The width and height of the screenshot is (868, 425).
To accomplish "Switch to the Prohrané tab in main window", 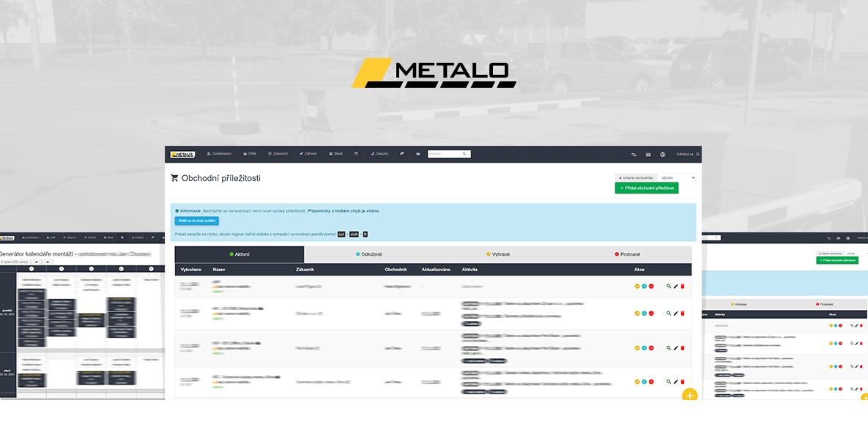I will coord(627,254).
